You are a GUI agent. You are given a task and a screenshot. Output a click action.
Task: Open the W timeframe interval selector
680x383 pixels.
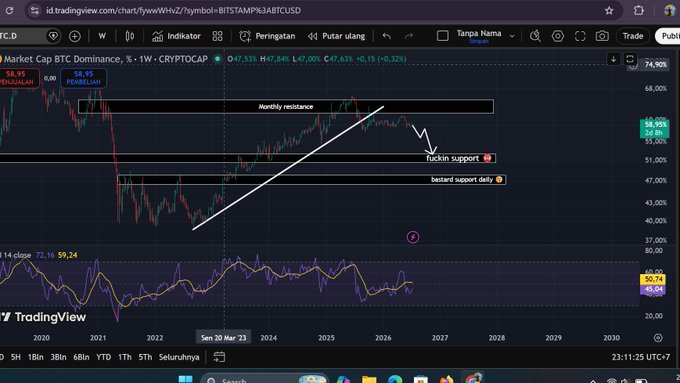pos(102,36)
